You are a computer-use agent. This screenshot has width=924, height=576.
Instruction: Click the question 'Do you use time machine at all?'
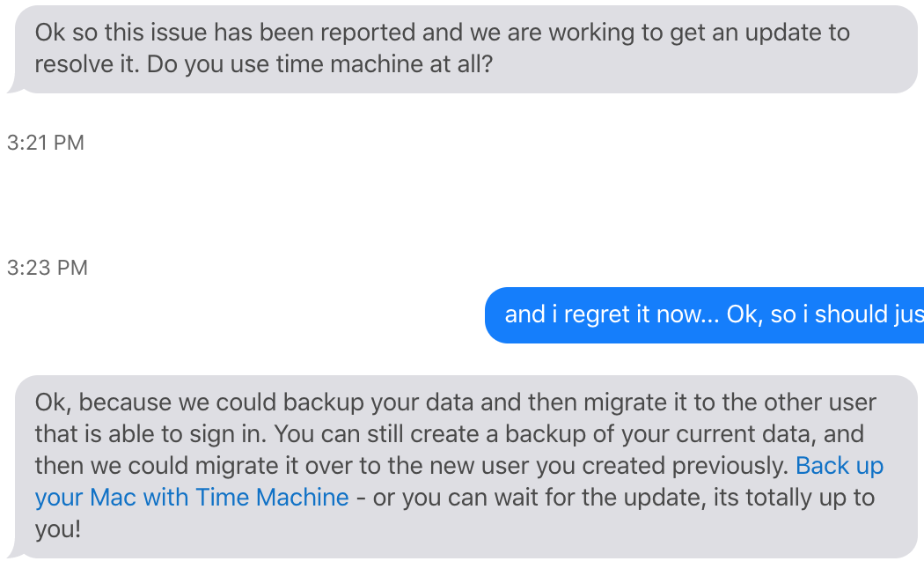tap(320, 65)
